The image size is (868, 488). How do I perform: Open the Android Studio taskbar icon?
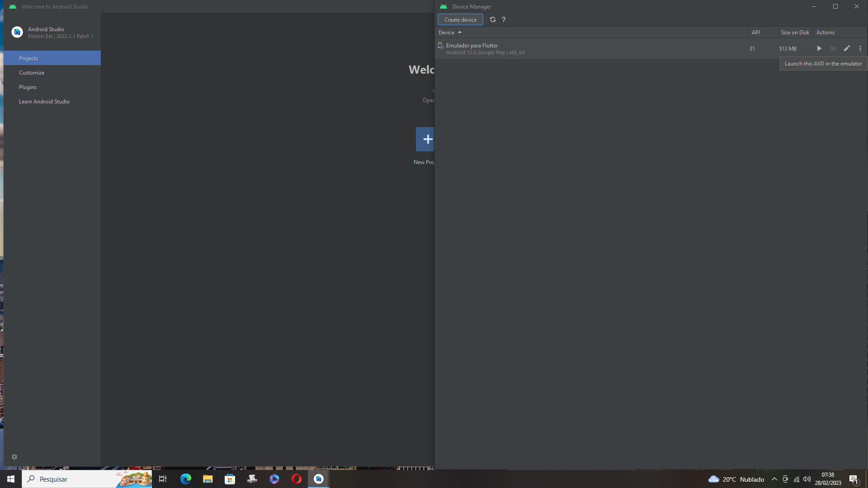pyautogui.click(x=319, y=479)
